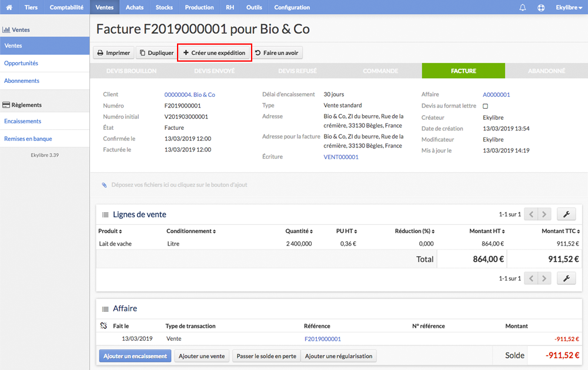Toggle Devis au format lettre checkbox
This screenshot has width=588, height=370.
485,106
